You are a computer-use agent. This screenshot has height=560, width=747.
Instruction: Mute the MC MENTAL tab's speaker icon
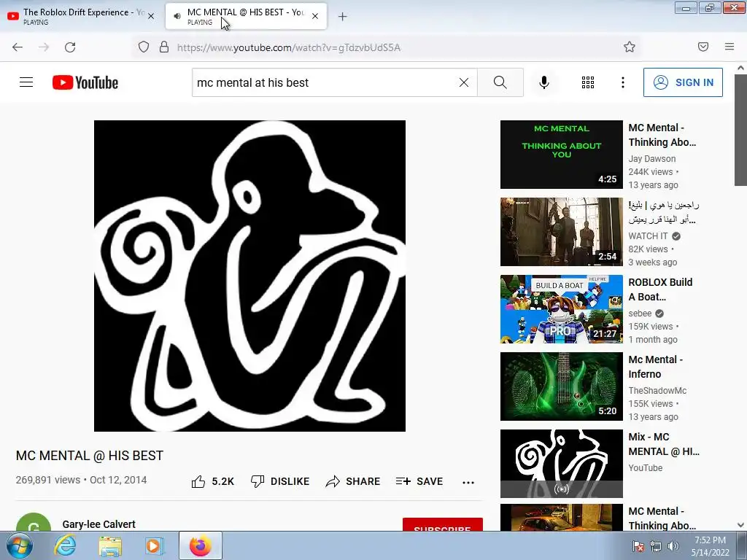click(177, 16)
